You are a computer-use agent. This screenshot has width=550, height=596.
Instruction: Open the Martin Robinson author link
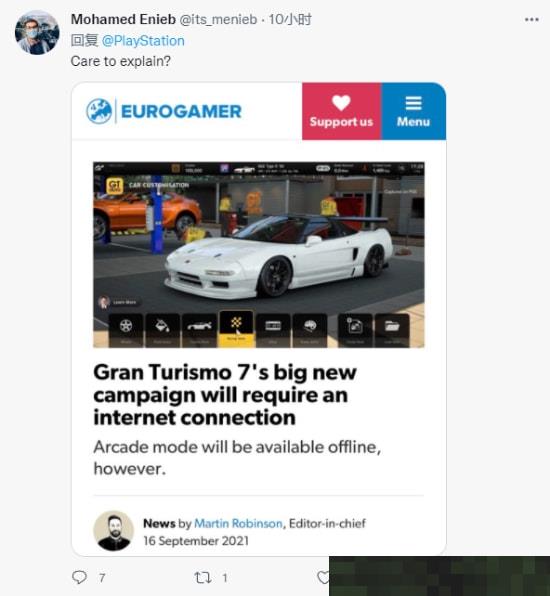click(238, 523)
